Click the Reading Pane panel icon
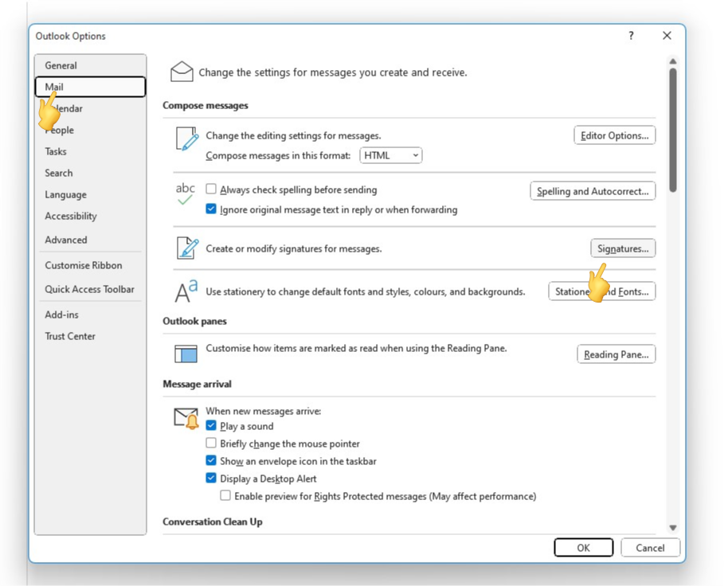Screen dimensions: 728x586 (x=185, y=352)
